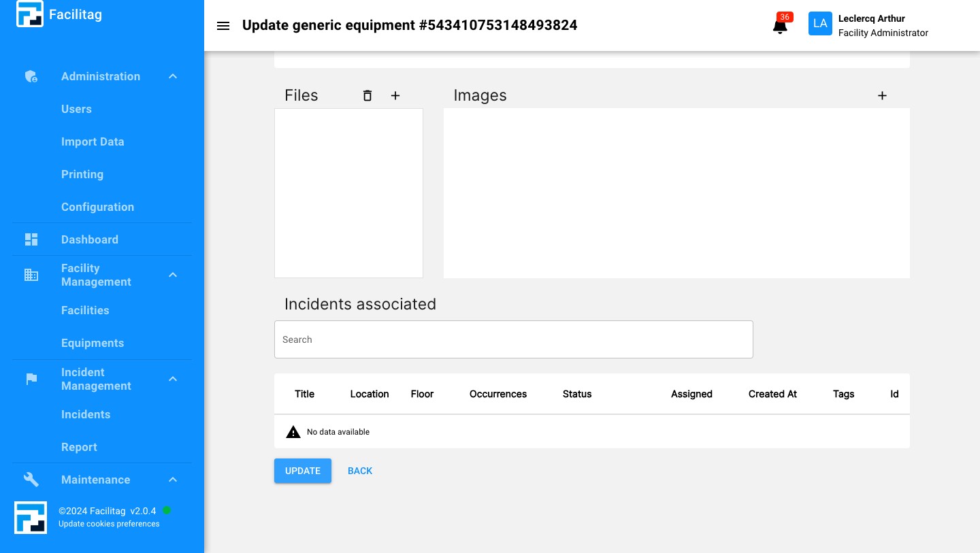Collapse the Incident Management section
The image size is (980, 553).
[172, 379]
